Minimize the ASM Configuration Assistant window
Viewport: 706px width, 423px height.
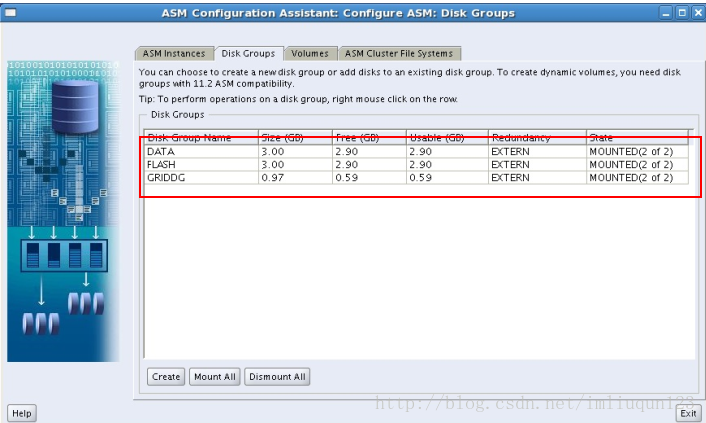coord(666,13)
